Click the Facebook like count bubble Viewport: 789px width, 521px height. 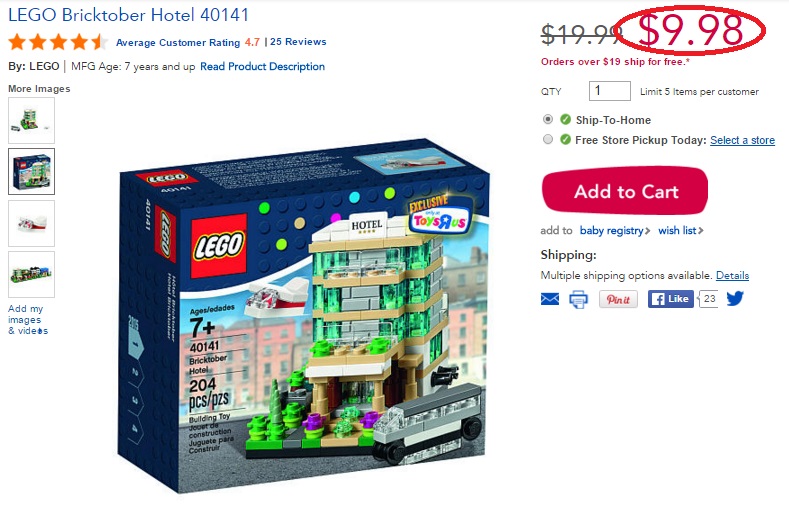[x=708, y=299]
